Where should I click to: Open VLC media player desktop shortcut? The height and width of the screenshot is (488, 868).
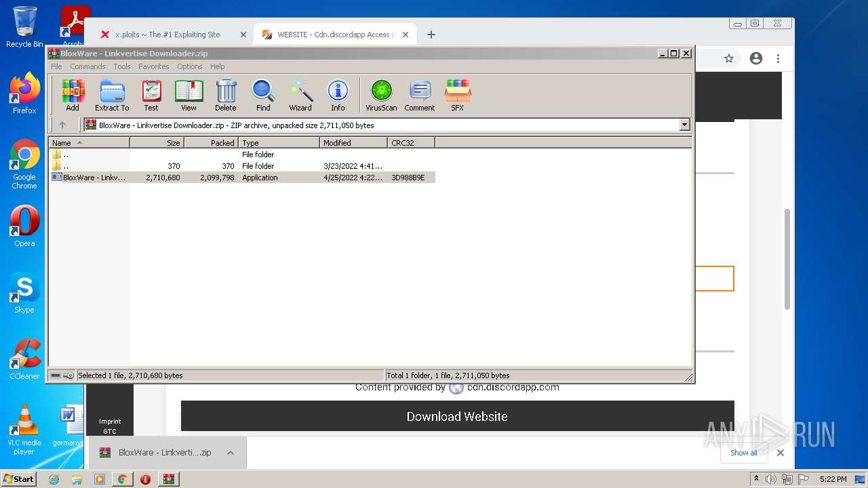click(24, 430)
